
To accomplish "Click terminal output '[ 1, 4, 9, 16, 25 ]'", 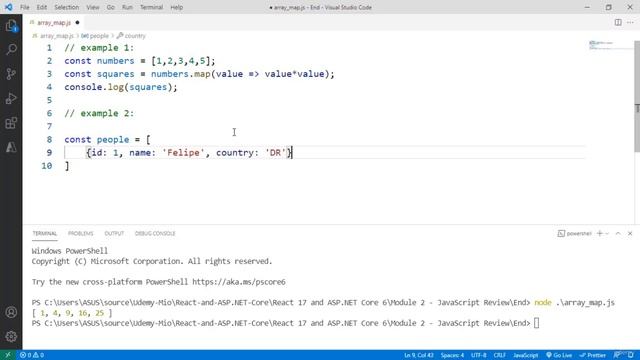I will pyautogui.click(x=72, y=313).
